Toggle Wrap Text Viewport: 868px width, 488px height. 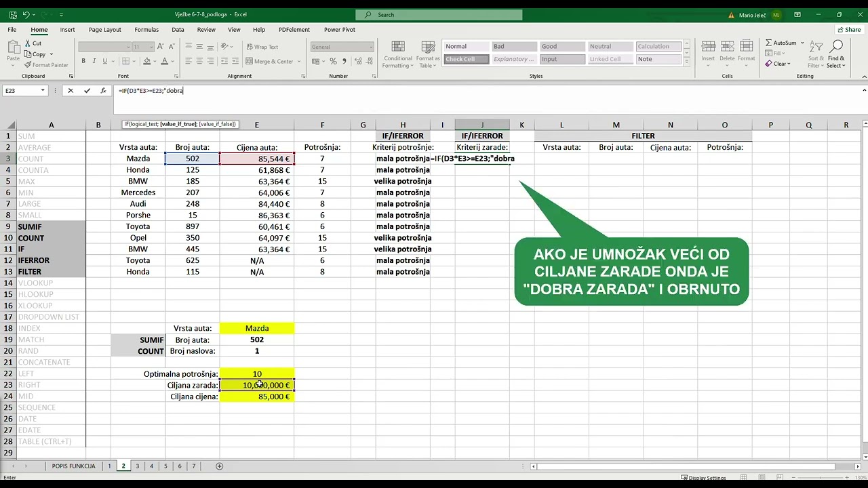pyautogui.click(x=262, y=47)
